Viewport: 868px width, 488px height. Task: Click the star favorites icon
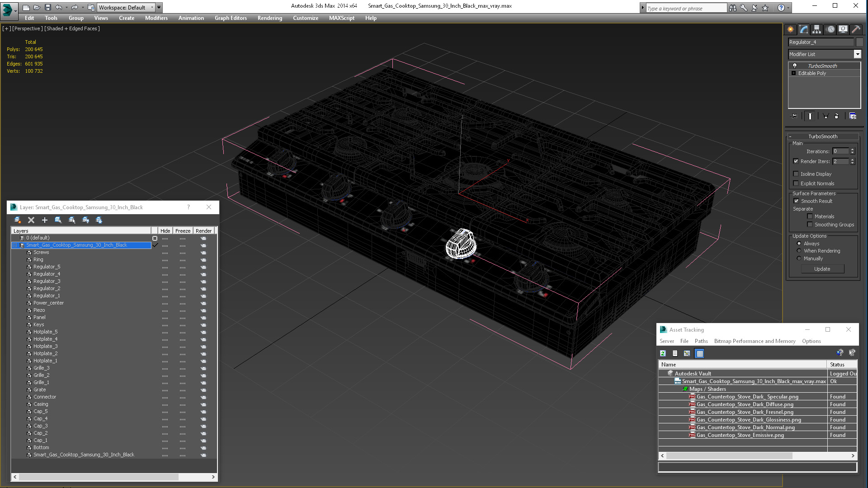point(765,8)
